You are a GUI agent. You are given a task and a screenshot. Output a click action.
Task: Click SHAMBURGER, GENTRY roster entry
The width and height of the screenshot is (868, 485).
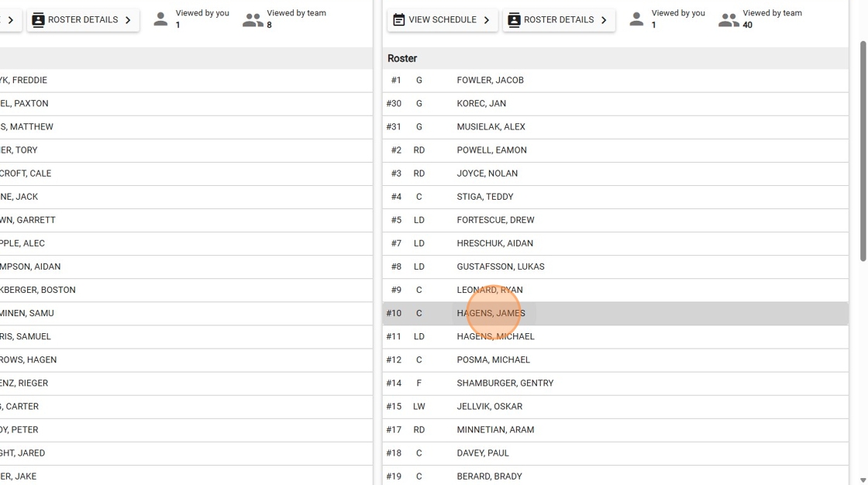[505, 383]
